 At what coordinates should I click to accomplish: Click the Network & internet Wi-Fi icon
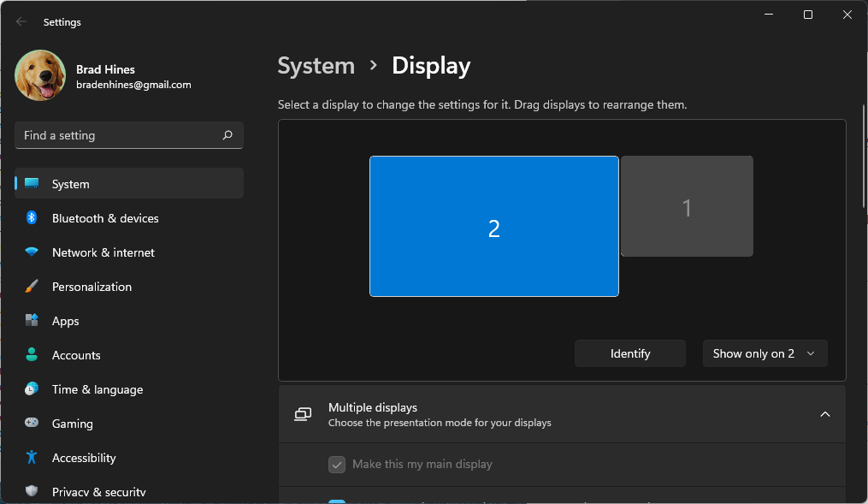coord(32,252)
